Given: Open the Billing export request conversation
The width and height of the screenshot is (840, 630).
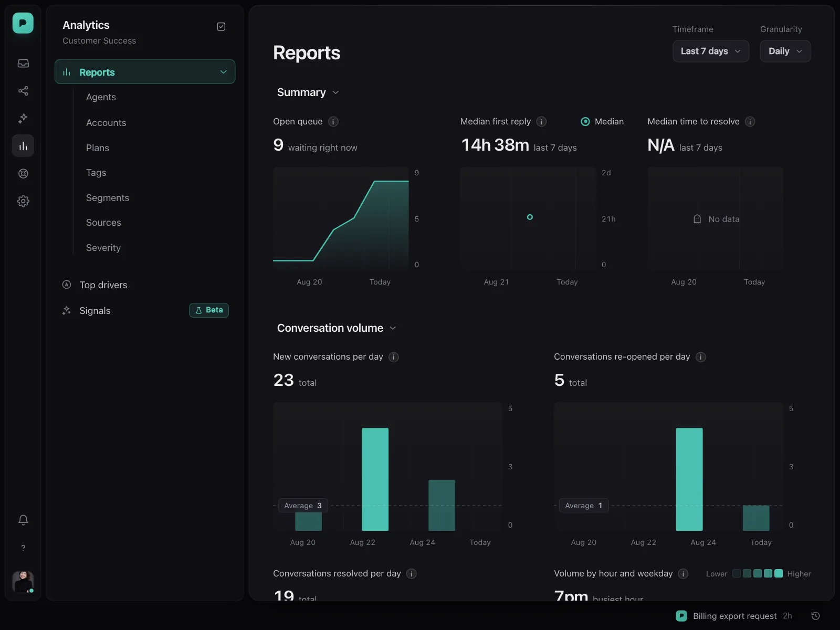Looking at the screenshot, I should pos(735,616).
